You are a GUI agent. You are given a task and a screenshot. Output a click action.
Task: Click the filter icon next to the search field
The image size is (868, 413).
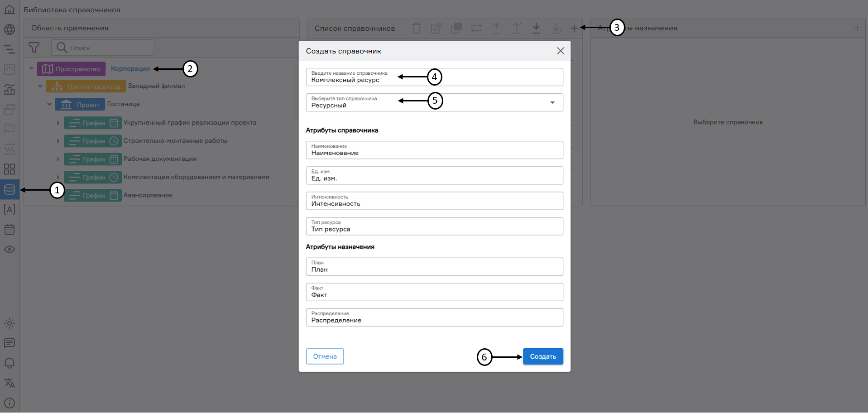35,48
